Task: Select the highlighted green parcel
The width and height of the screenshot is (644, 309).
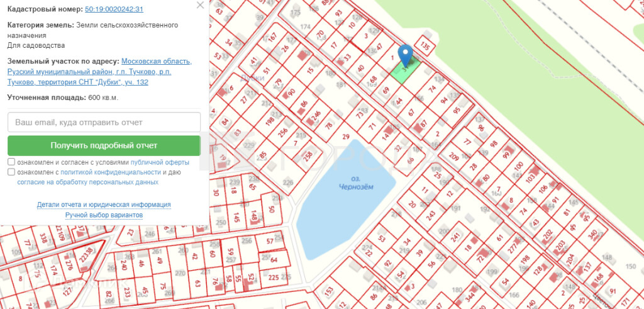Action: coord(406,70)
